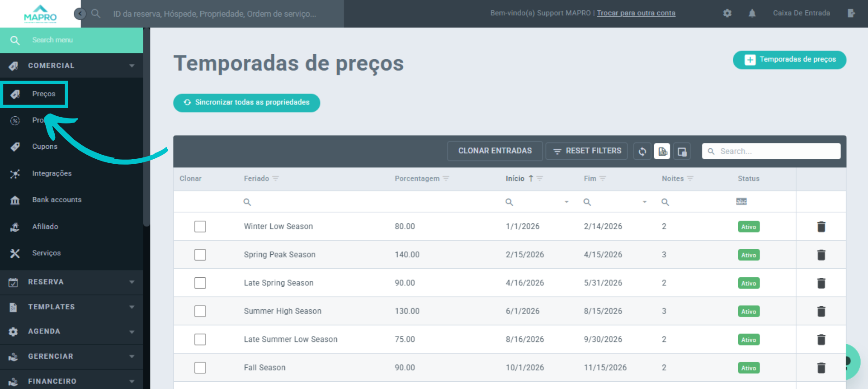The width and height of the screenshot is (868, 389).
Task: Open the column chooser icon
Action: pos(682,151)
